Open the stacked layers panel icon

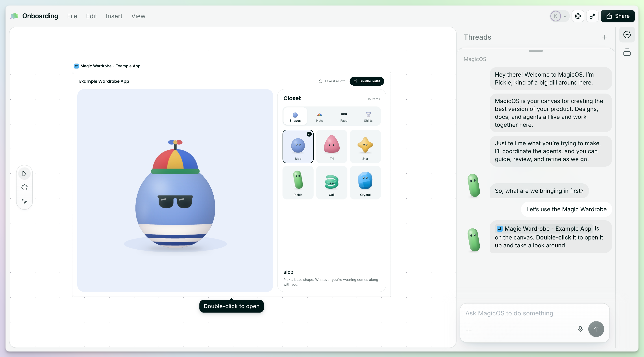click(x=627, y=52)
